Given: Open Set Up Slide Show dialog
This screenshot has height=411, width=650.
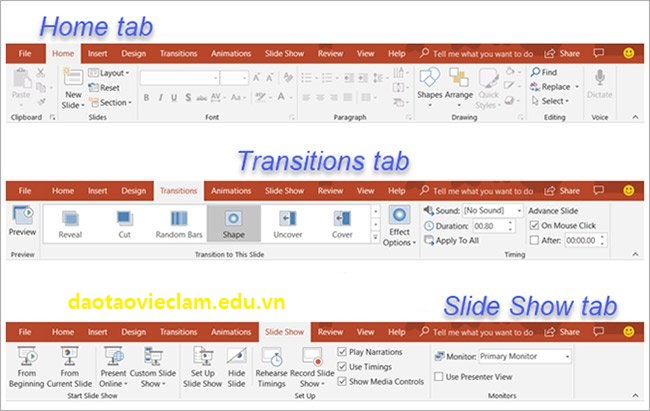Looking at the screenshot, I should coord(203,367).
